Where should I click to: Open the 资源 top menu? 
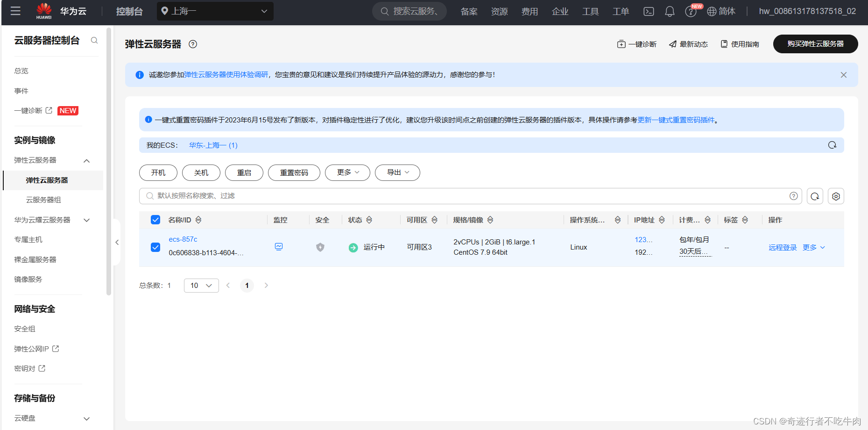pyautogui.click(x=499, y=11)
